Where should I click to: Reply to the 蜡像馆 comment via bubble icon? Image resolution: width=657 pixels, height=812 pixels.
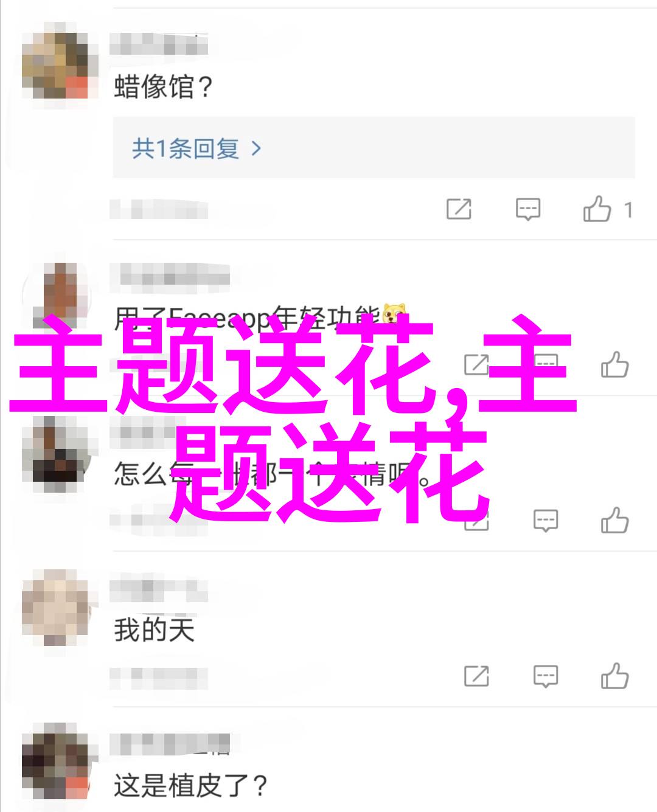point(528,209)
